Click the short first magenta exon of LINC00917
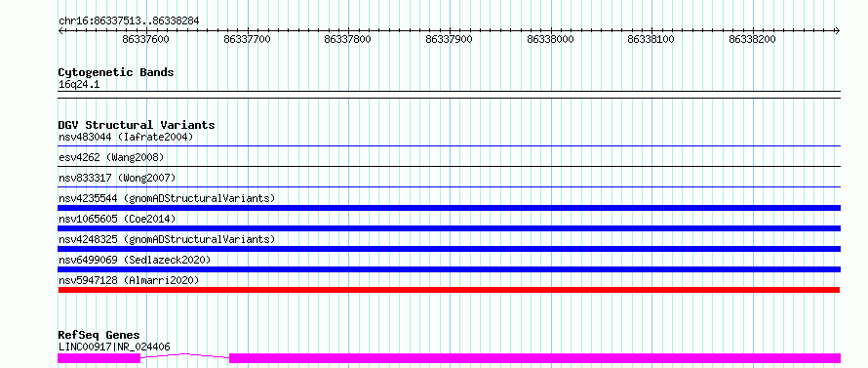Image resolution: width=868 pixels, height=368 pixels. coord(99,358)
